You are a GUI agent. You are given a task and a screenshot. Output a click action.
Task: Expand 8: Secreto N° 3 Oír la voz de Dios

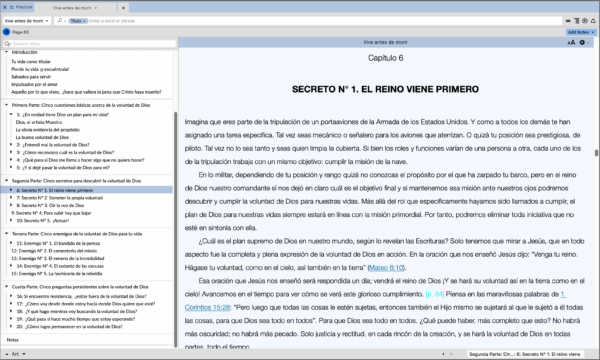coord(11,205)
